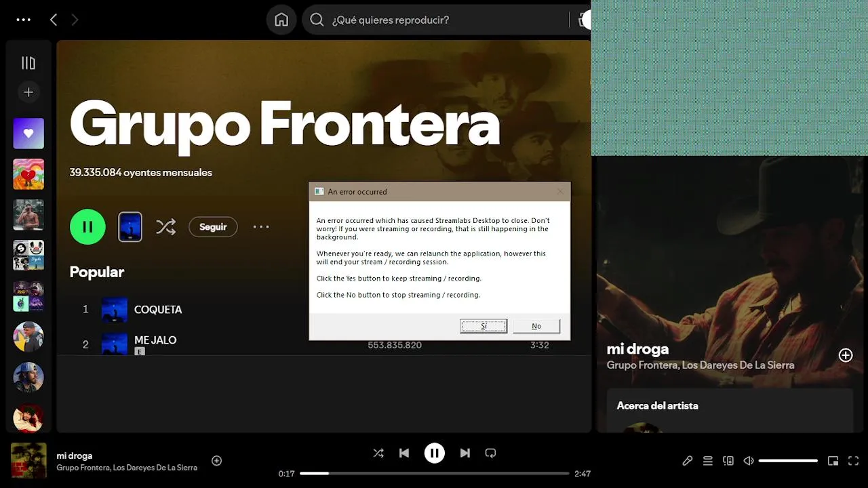Click the 3:32 duration of ME JALO
This screenshot has width=868, height=488.
pos(540,345)
